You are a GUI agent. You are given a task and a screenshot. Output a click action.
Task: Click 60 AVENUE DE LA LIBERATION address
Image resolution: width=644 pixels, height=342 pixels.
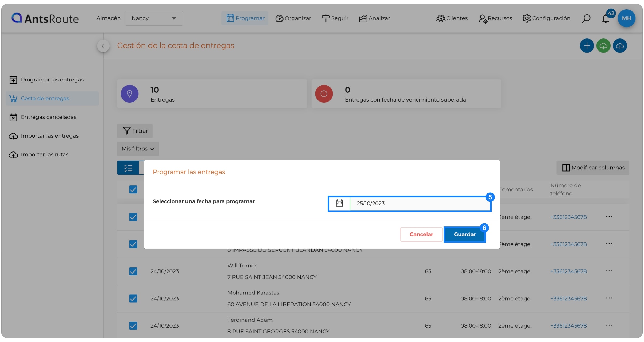(x=289, y=304)
